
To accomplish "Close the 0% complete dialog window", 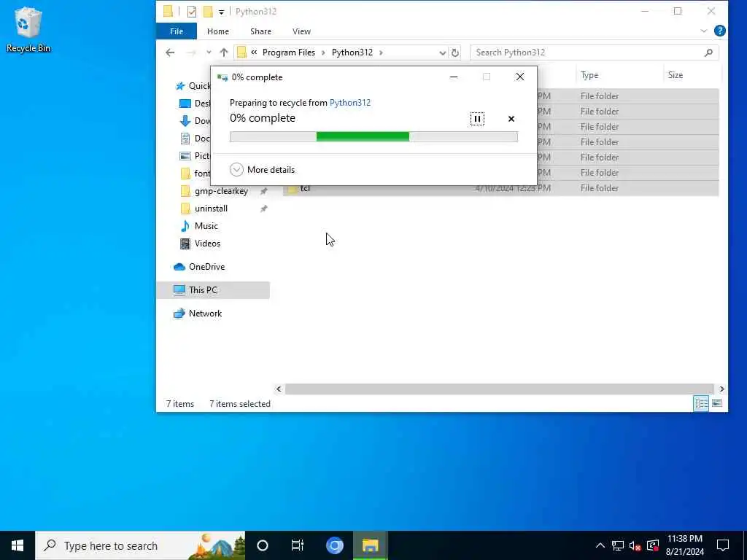I will click(x=519, y=77).
